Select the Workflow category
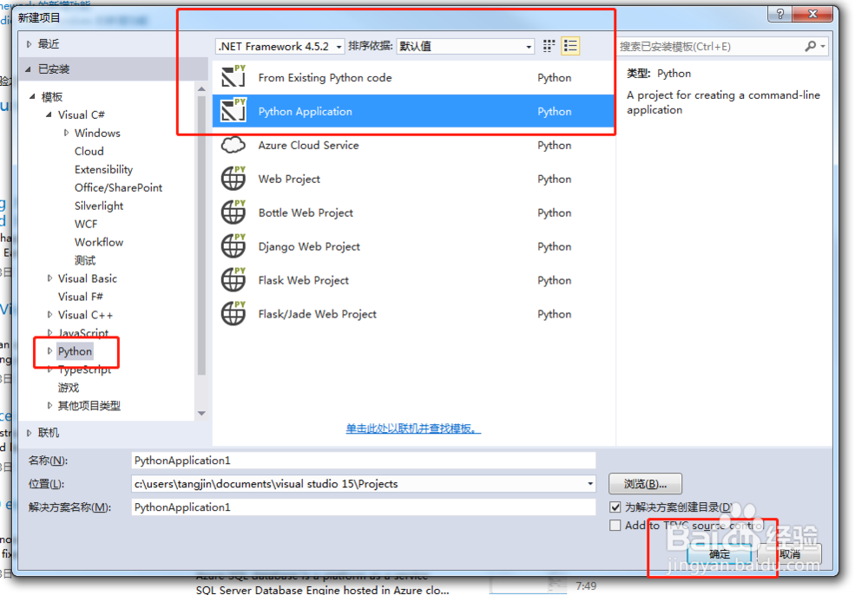This screenshot has height=595, width=868. 99,242
